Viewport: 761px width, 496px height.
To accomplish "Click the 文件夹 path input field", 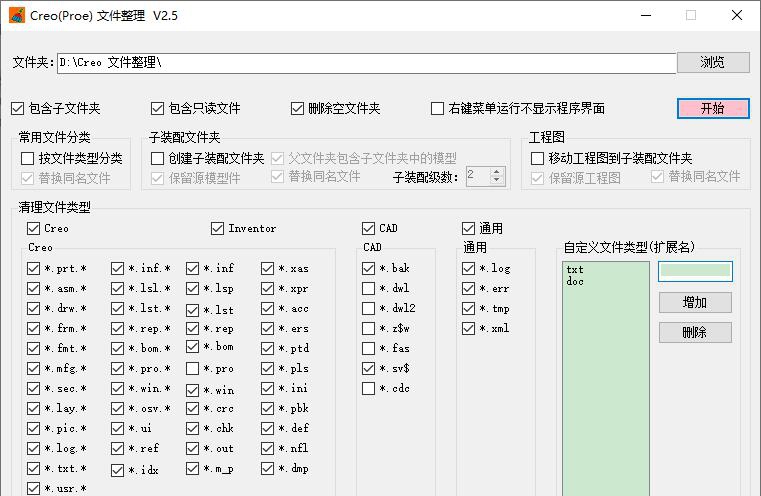I will (366, 63).
